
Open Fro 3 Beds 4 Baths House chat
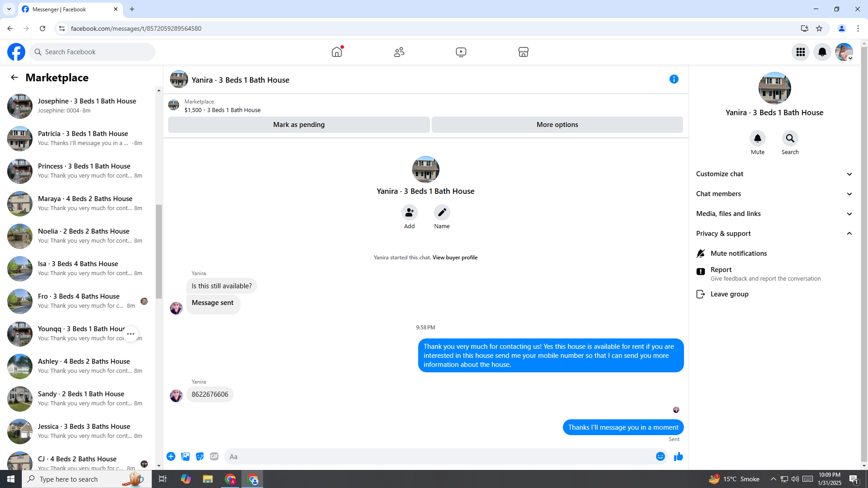80,301
